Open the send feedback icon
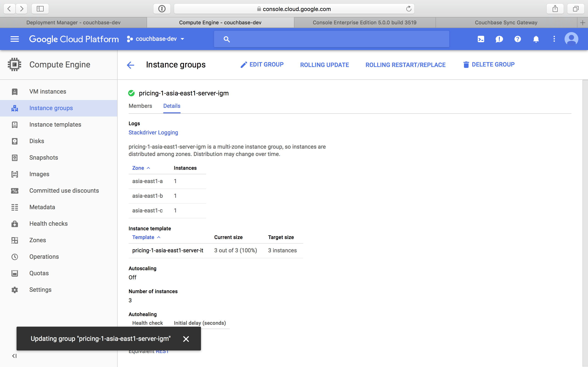 coord(499,39)
